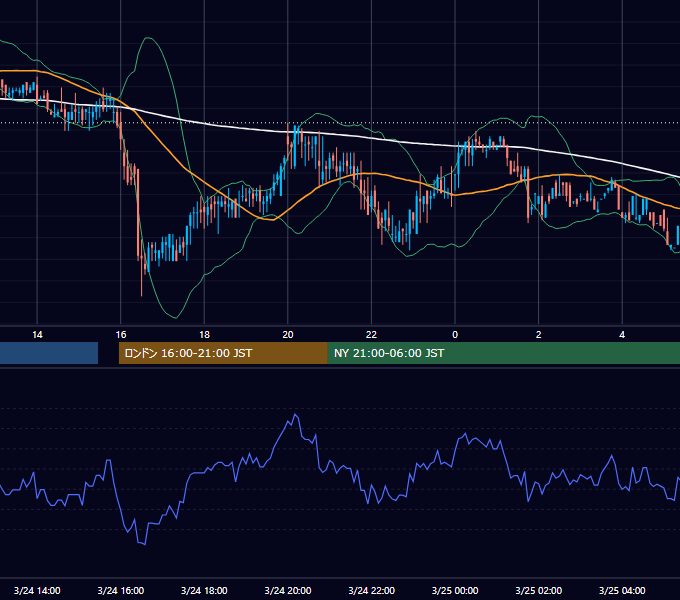Click the "16" hour label on the price chart axis
This screenshot has height=600, width=680.
(121, 335)
